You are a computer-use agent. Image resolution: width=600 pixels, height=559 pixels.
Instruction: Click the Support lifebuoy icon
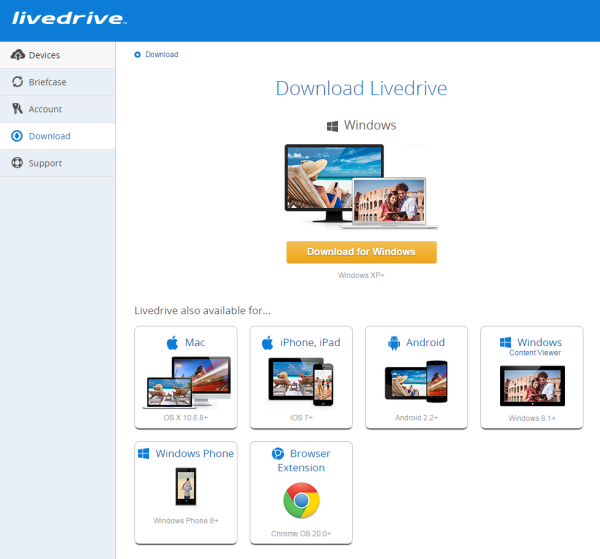17,163
